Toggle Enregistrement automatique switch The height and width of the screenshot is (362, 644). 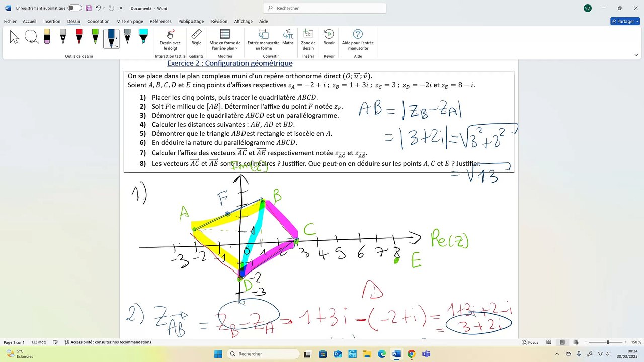point(74,8)
